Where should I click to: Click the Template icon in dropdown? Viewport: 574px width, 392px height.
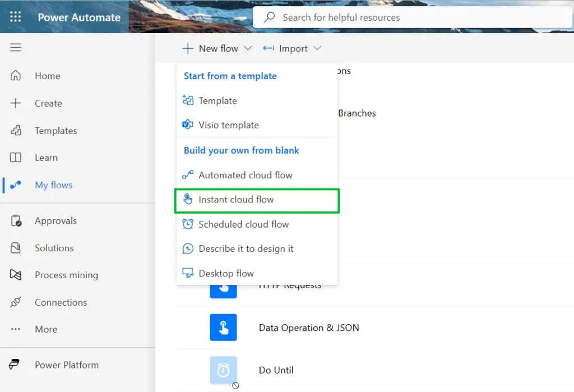188,100
